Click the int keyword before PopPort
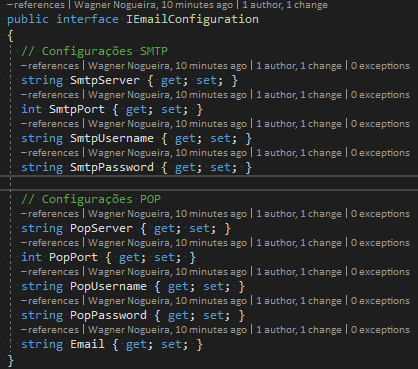Screen dimensions: 418x369 click(x=32, y=257)
